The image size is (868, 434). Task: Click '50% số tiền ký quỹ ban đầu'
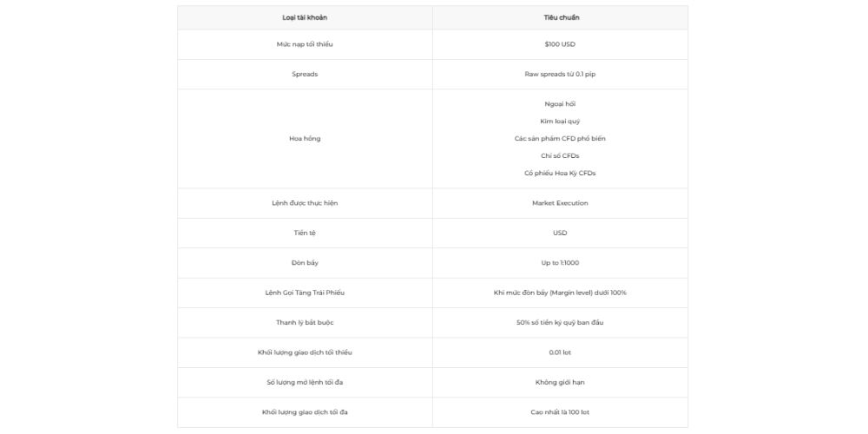coord(560,322)
